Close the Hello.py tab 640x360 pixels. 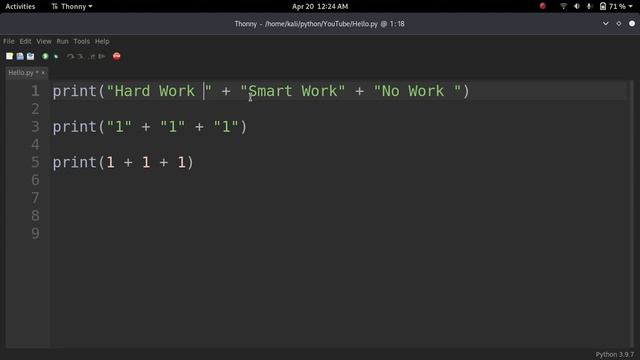pos(43,73)
